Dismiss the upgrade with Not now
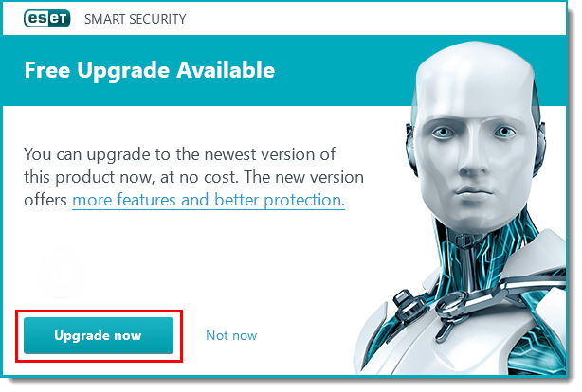Image resolution: width=582 pixels, height=392 pixels. pyautogui.click(x=231, y=335)
